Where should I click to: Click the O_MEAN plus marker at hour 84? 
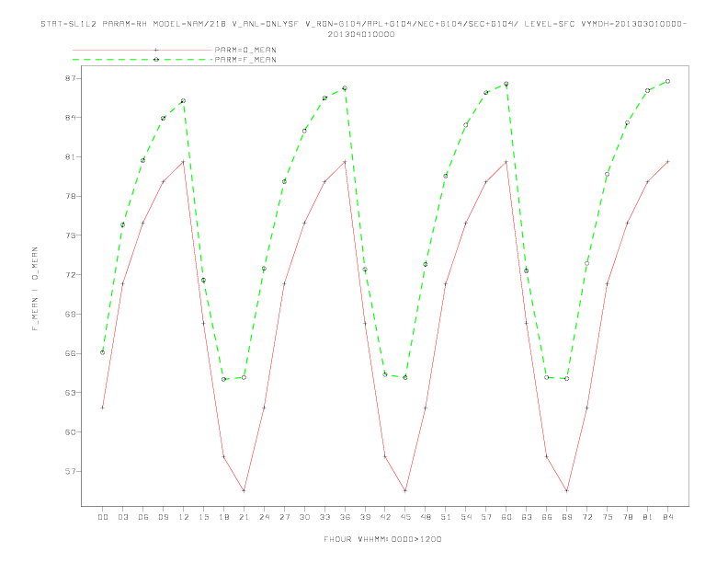(x=668, y=162)
